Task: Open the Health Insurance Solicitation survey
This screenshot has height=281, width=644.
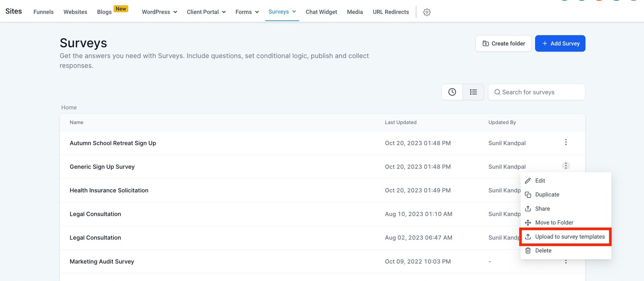Action: (109, 190)
